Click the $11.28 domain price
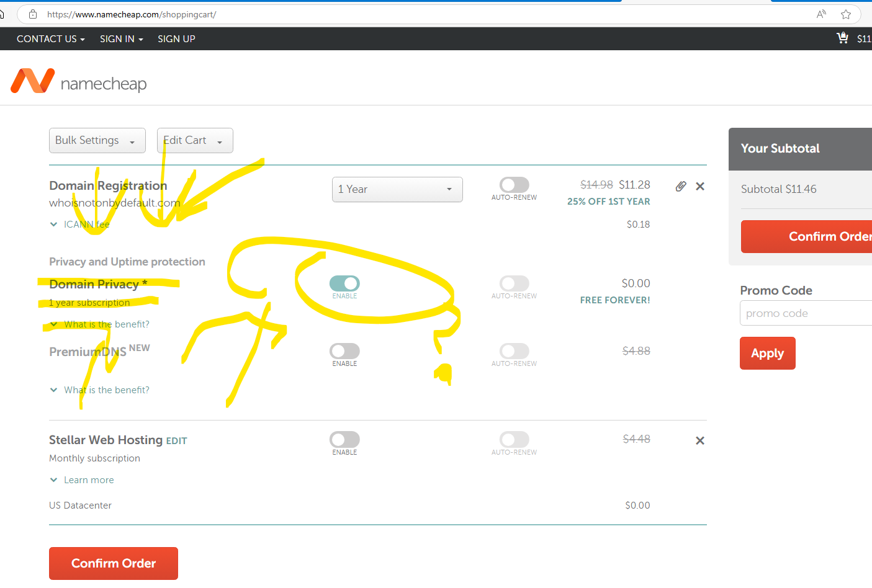872x588 pixels. pos(634,185)
